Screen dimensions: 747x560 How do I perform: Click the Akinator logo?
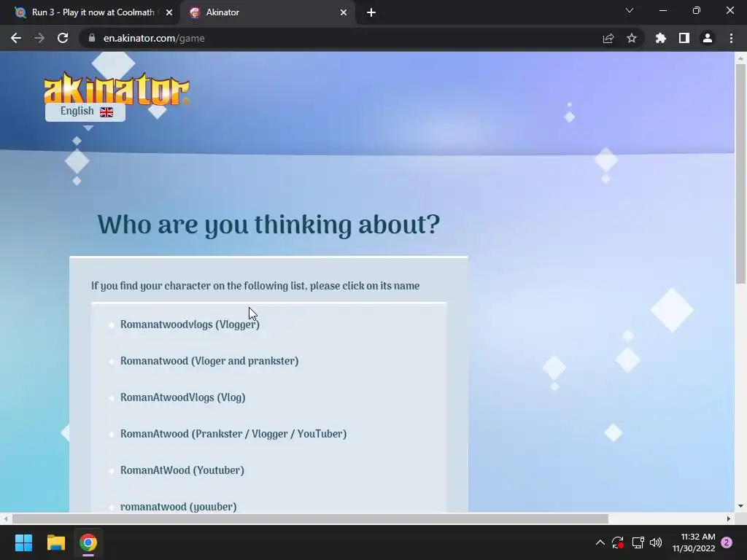(117, 89)
